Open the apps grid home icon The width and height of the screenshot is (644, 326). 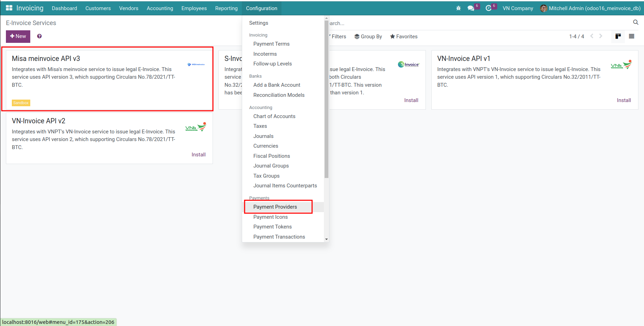pos(9,8)
